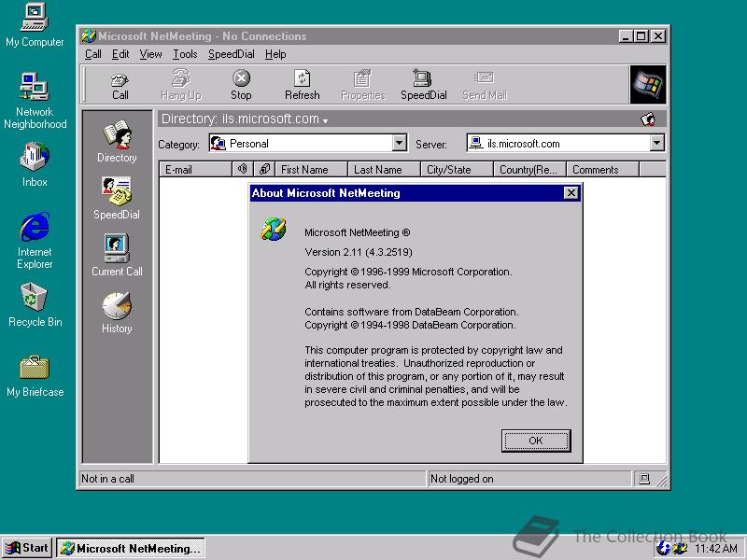Click the NetMeeting window title bar icon

[89, 36]
